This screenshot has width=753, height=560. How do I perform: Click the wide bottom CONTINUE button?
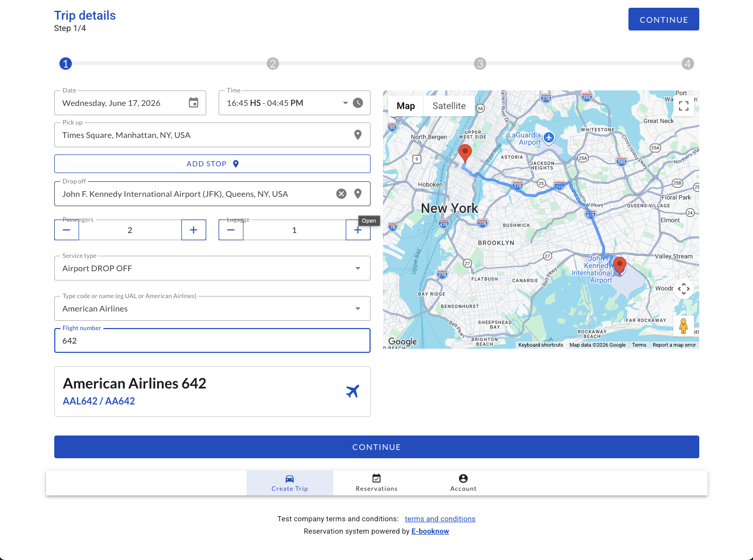pyautogui.click(x=377, y=447)
